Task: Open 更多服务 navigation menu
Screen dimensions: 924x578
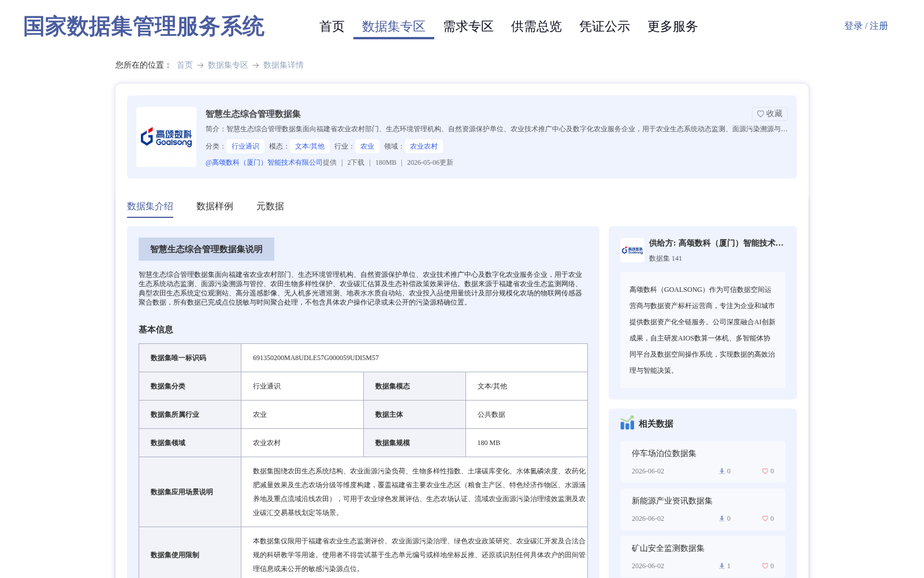Action: click(x=673, y=27)
